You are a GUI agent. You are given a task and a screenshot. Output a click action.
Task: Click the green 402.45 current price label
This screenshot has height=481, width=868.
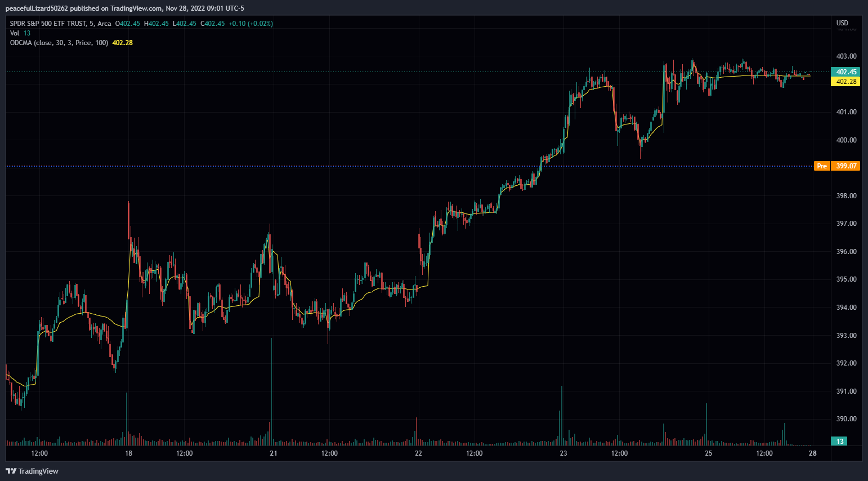[845, 72]
